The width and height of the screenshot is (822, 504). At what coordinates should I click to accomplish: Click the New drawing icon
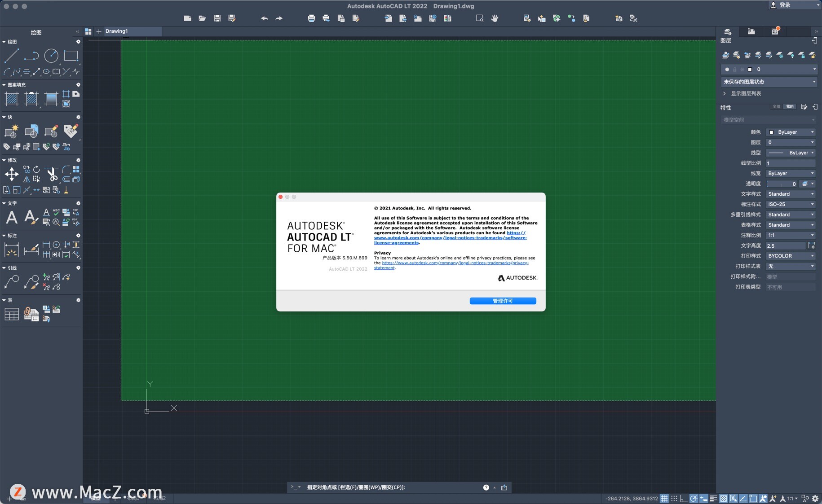188,18
